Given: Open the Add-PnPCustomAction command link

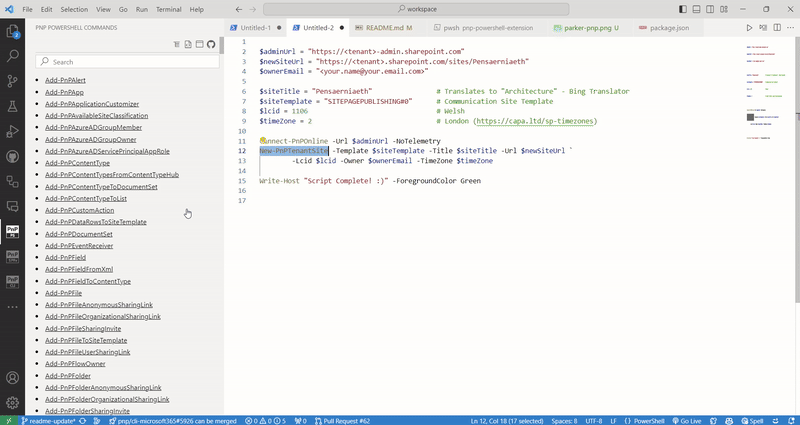Looking at the screenshot, I should pos(80,210).
